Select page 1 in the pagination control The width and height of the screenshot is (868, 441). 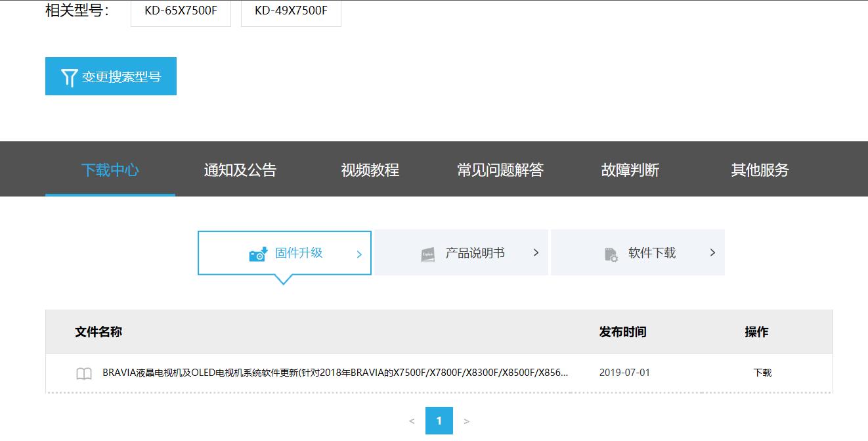click(439, 420)
